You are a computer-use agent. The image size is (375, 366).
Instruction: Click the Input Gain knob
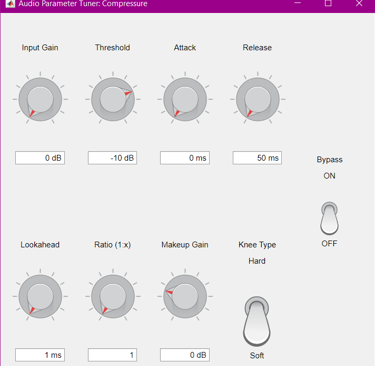[40, 99]
